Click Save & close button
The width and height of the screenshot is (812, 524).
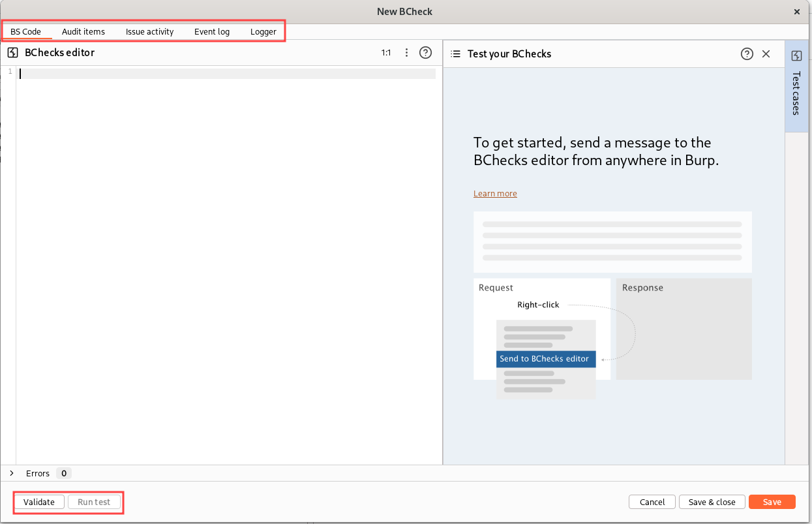712,502
